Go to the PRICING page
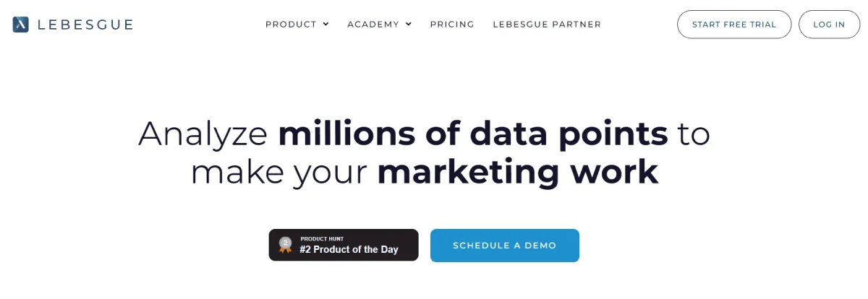Viewport: 868px width, 299px height. click(x=452, y=24)
